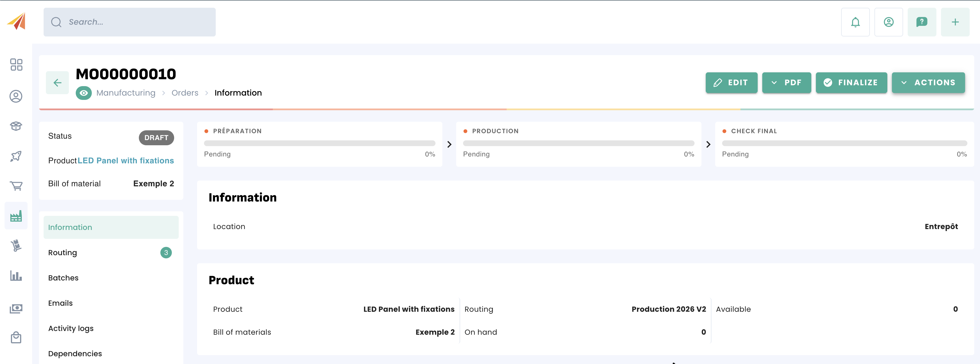The width and height of the screenshot is (980, 364).
Task: Open the contacts person icon in sidebar
Action: (16, 96)
